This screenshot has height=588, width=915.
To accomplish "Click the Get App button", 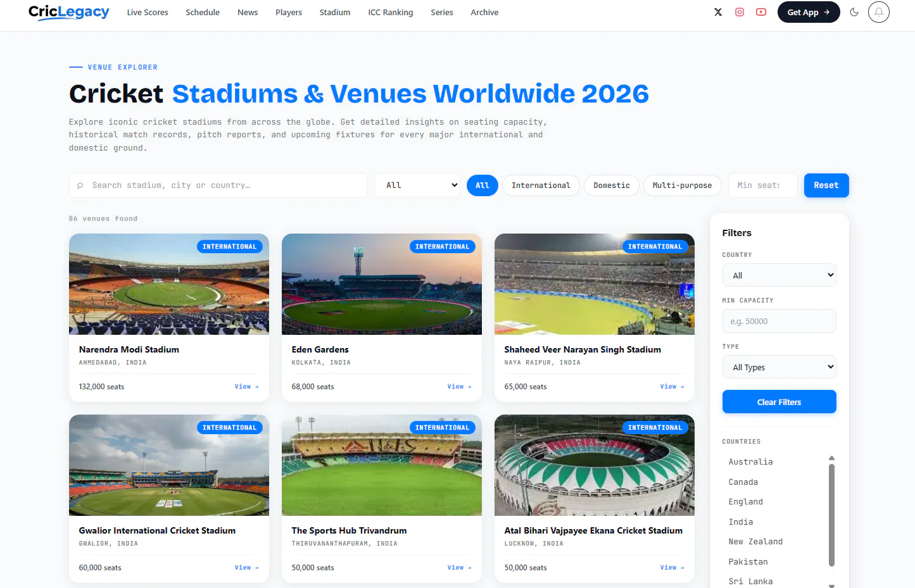I will [x=809, y=12].
